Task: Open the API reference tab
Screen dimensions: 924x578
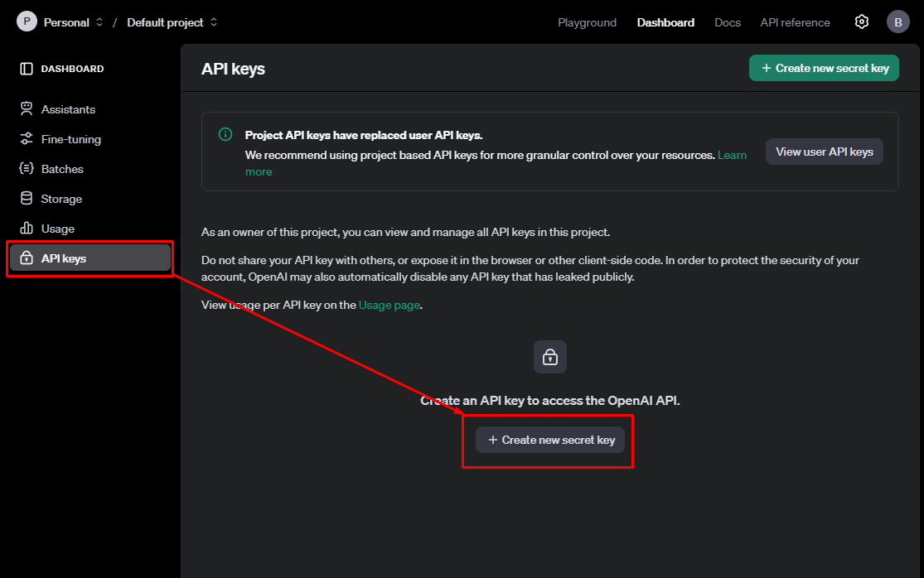Action: pyautogui.click(x=795, y=22)
